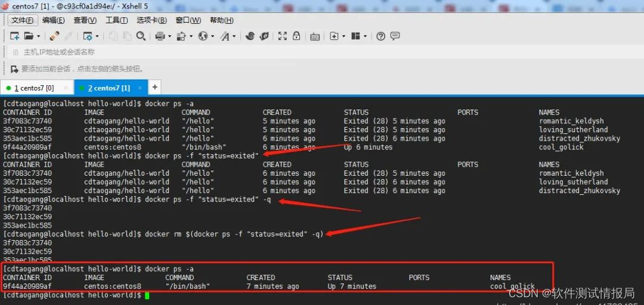Click the '7 minutes ago' created text
Viewport: 644px width, 305px height.
coord(273,287)
